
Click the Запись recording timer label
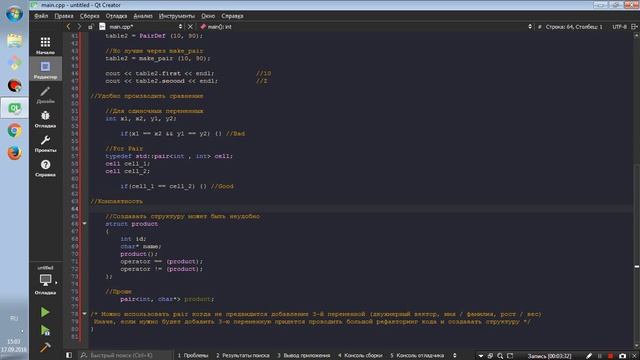coord(549,356)
